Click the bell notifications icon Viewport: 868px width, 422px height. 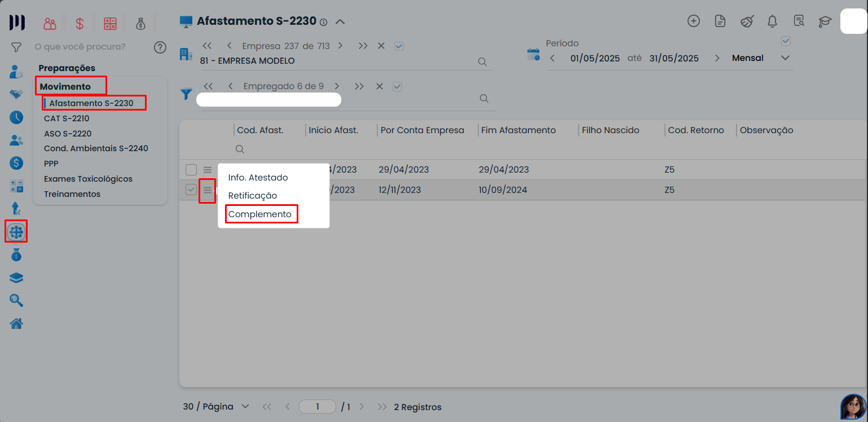[773, 21]
